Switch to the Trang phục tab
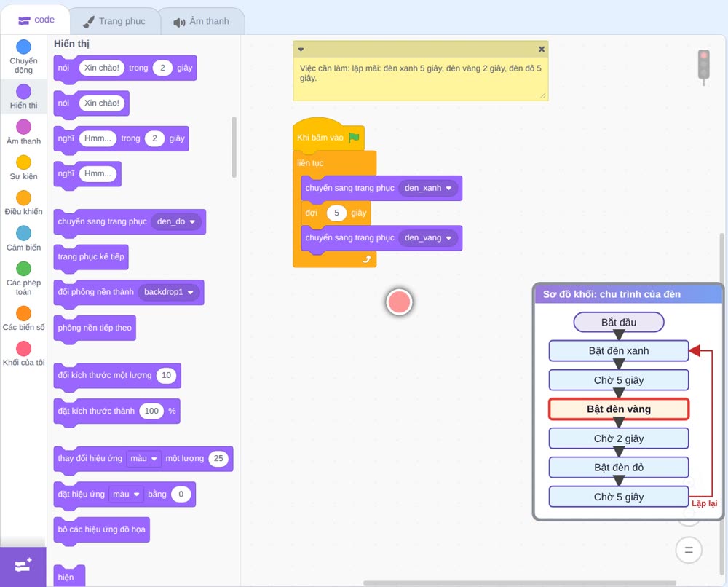 [114, 21]
